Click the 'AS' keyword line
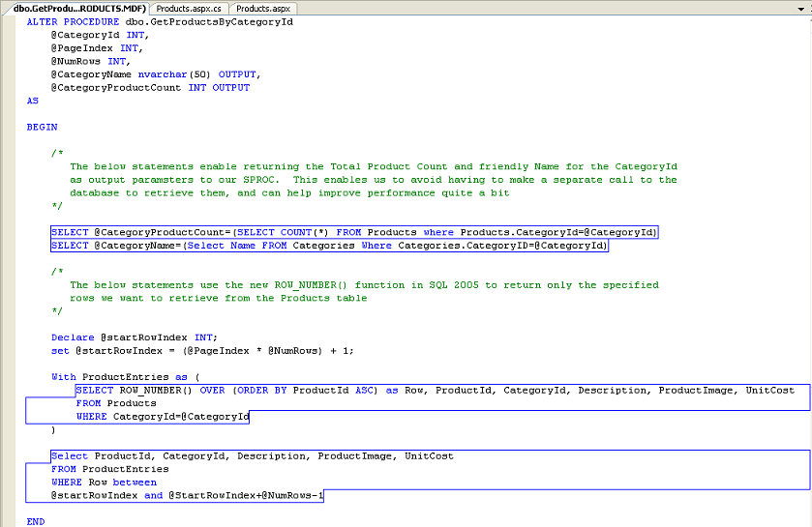812x527 pixels. point(33,101)
